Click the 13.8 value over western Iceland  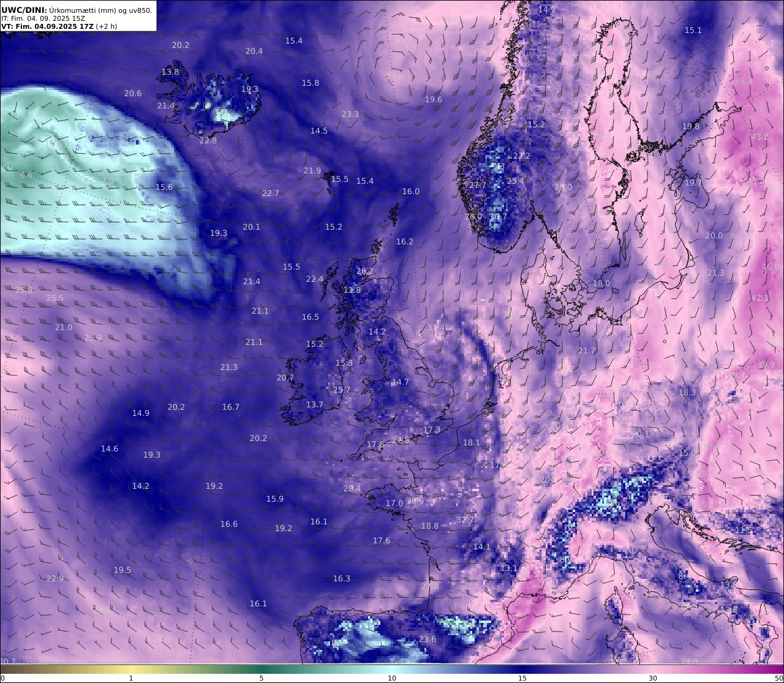pos(170,72)
